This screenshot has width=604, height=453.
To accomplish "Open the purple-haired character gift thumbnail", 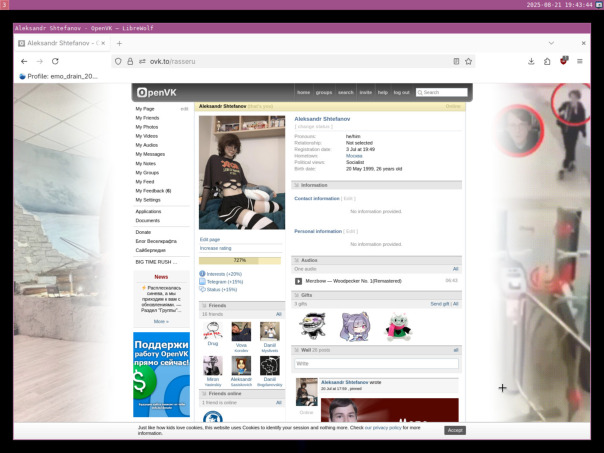I will tap(354, 327).
